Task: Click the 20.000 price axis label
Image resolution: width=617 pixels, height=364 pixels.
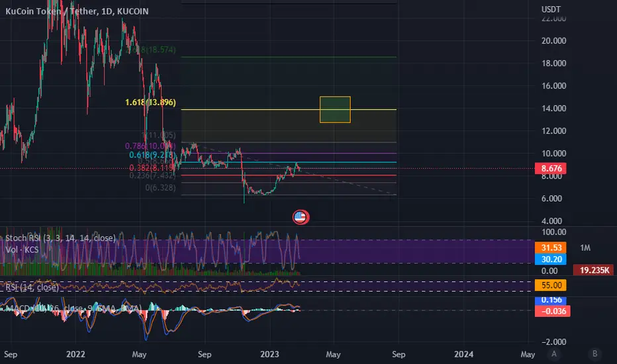Action: [x=553, y=41]
